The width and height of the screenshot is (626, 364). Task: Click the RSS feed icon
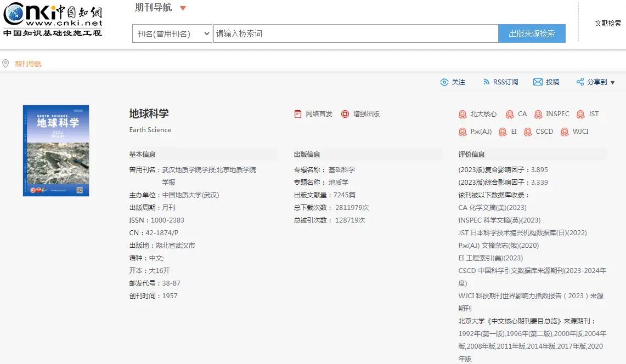(x=486, y=82)
